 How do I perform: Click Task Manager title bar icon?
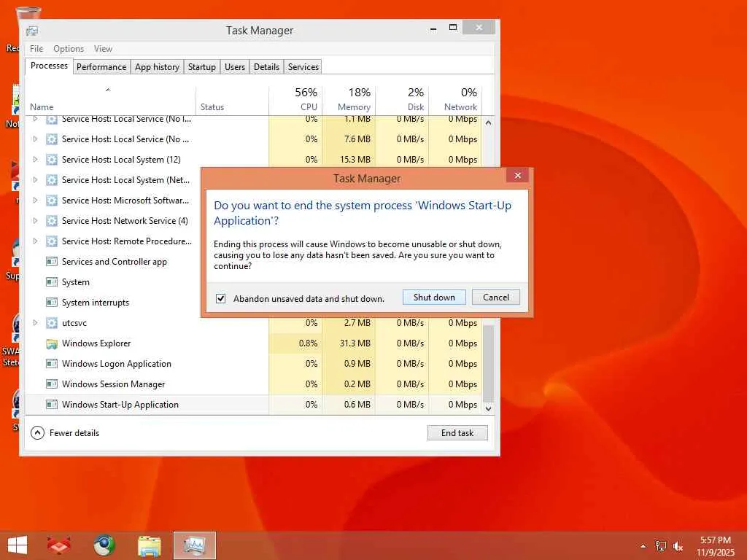(32, 31)
